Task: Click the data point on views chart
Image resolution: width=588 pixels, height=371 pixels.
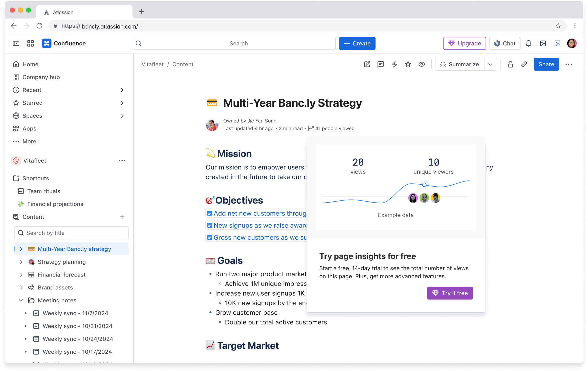Action: 424,185
